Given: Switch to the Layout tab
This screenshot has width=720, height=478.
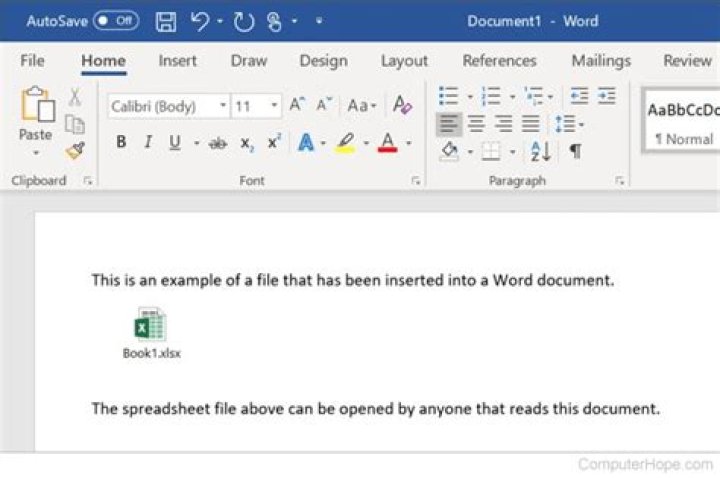Looking at the screenshot, I should (x=404, y=61).
